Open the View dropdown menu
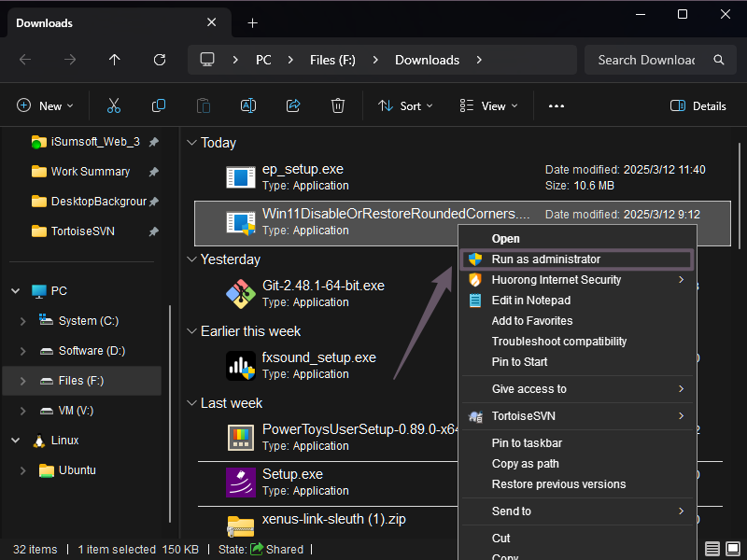 tap(487, 105)
